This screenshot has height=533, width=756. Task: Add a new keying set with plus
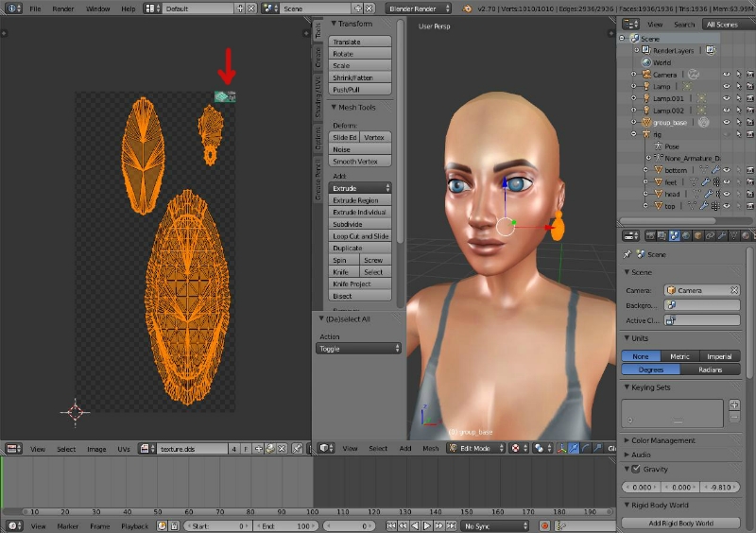point(734,404)
